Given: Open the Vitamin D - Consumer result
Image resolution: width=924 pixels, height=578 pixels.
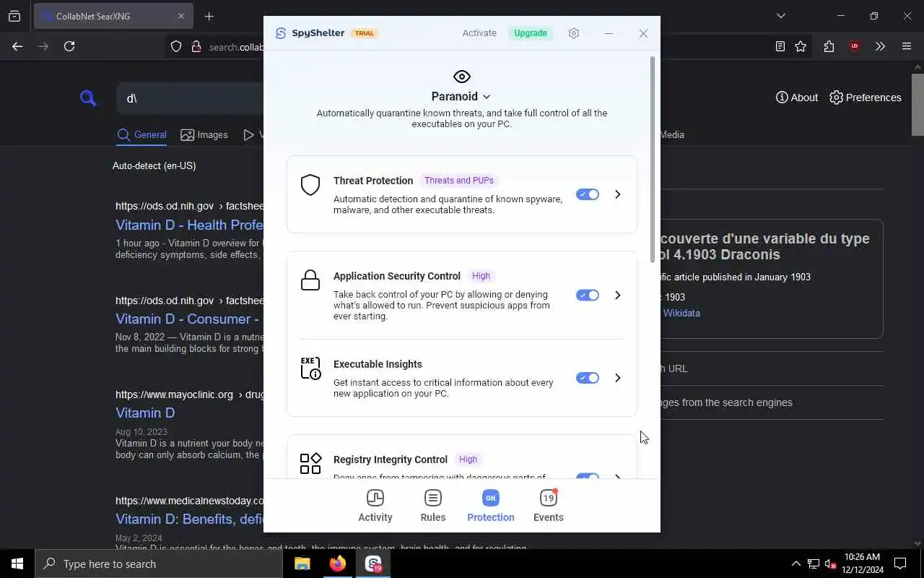Looking at the screenshot, I should [x=188, y=319].
